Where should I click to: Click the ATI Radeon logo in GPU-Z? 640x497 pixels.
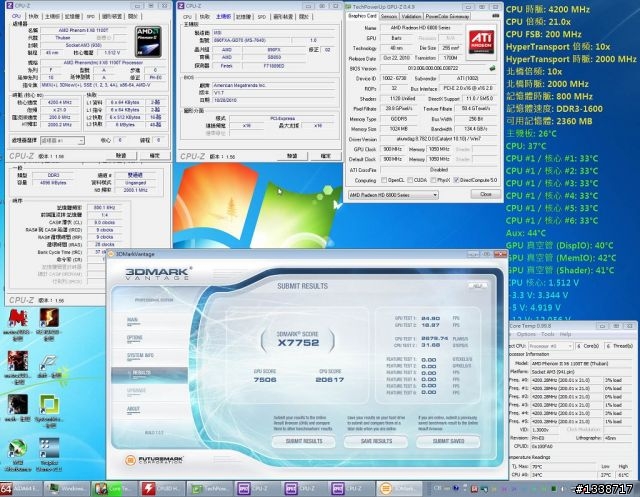click(x=481, y=42)
